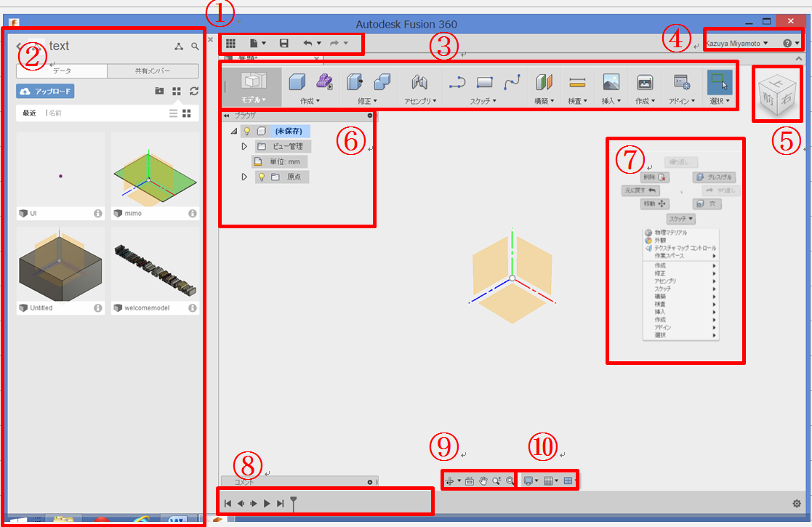812x527 pixels.
Task: Switch data panel to list view
Action: pos(174,113)
